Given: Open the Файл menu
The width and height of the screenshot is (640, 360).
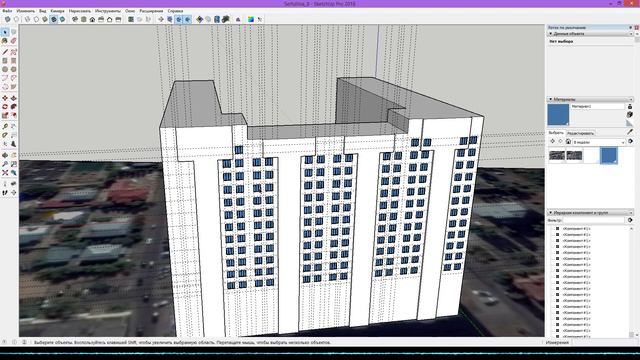Looking at the screenshot, I should click(7, 11).
